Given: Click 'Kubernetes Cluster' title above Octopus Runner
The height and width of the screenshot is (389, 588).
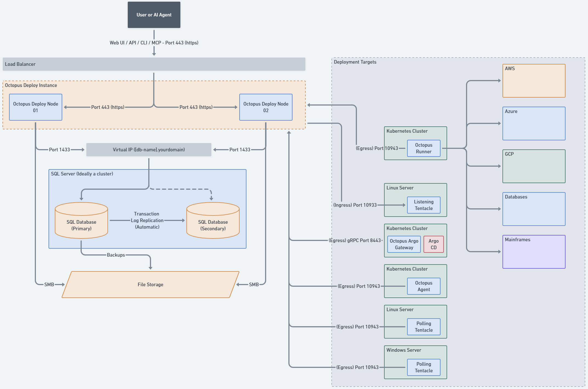Looking at the screenshot, I should pos(407,131).
